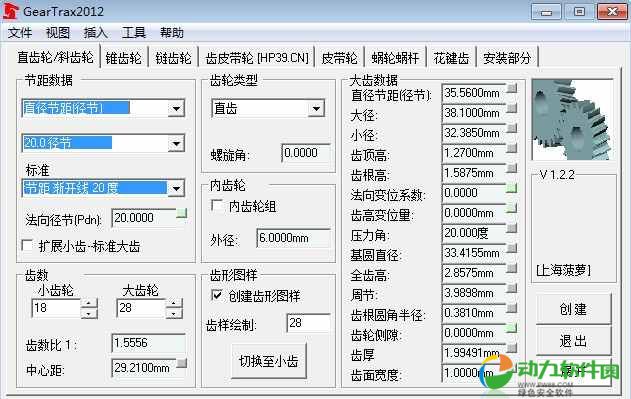The width and height of the screenshot is (631, 399).
Task: Increase the 大齿轮 tooth count stepper
Action: [174, 304]
